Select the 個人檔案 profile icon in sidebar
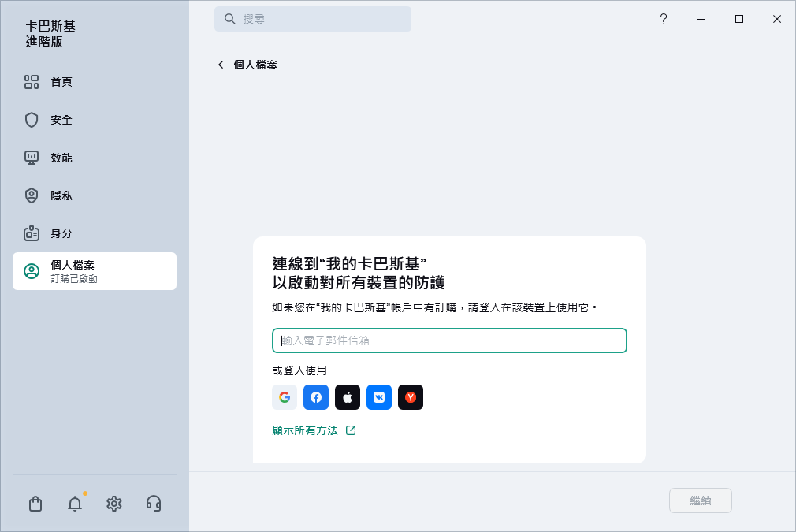 pos(32,271)
